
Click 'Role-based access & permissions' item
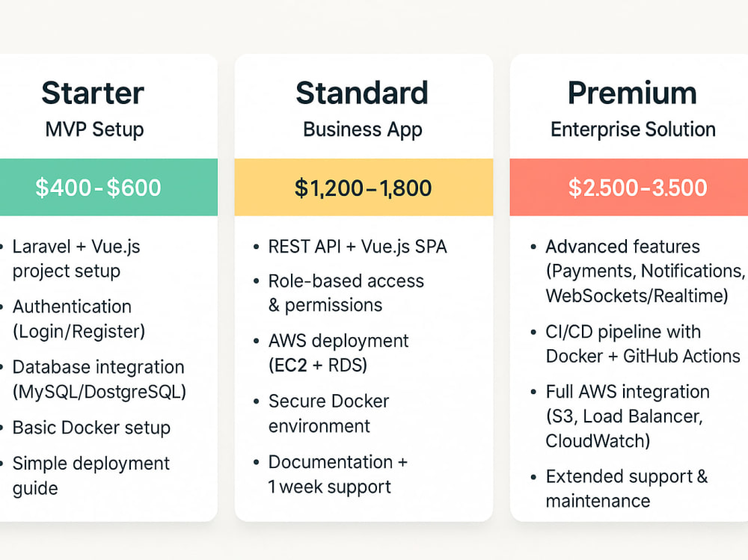click(346, 293)
